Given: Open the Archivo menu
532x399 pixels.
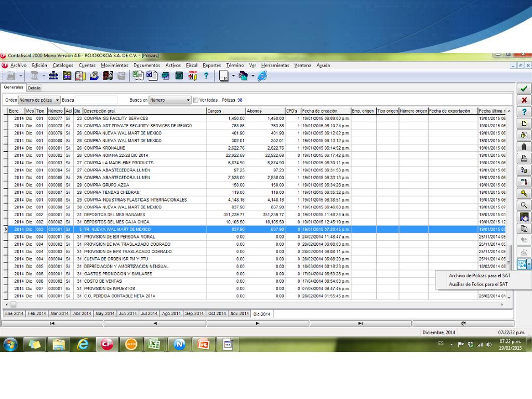Looking at the screenshot, I should point(18,65).
